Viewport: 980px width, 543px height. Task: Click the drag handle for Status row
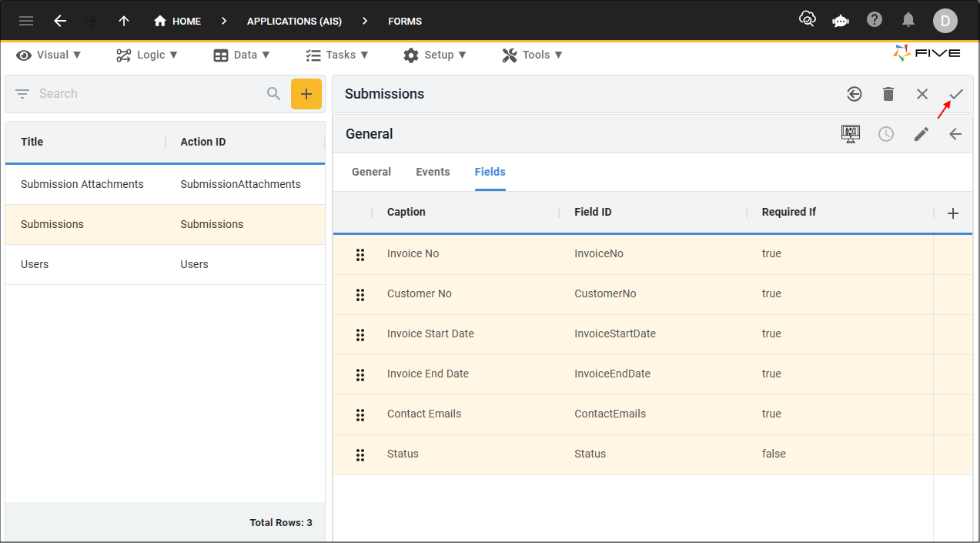click(x=360, y=454)
